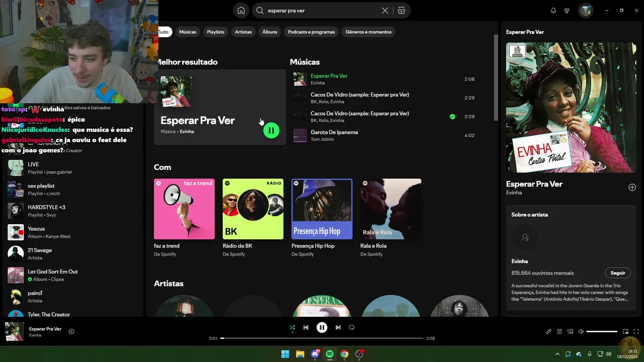Image resolution: width=644 pixels, height=362 pixels.
Task: Open Esperar Pra Ver title in right panel
Action: [534, 184]
